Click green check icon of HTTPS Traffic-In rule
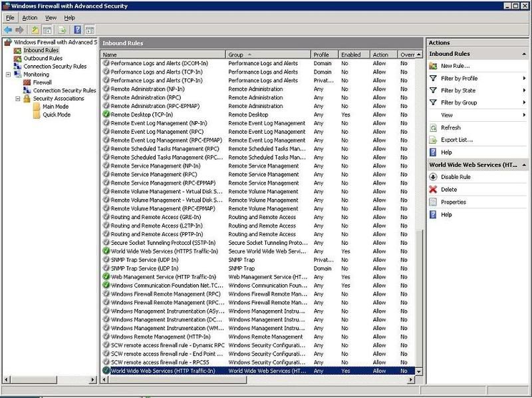The height and width of the screenshot is (398, 532). tap(106, 251)
